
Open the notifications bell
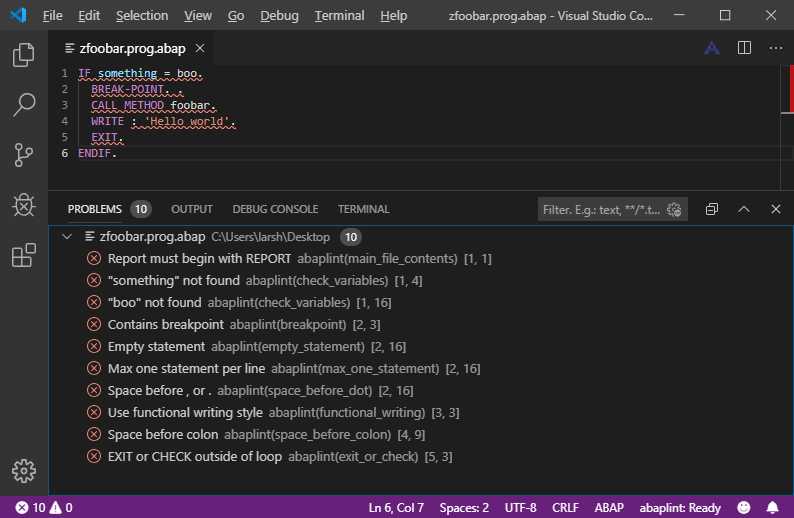coord(772,507)
